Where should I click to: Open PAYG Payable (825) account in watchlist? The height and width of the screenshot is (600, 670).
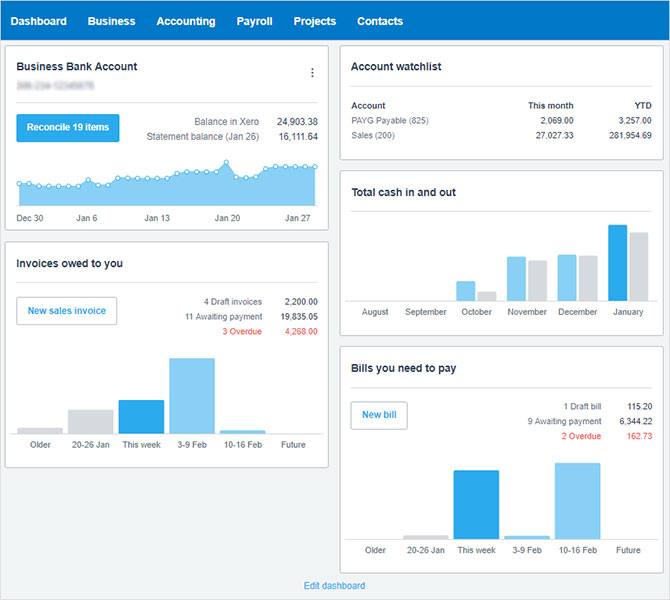[390, 120]
